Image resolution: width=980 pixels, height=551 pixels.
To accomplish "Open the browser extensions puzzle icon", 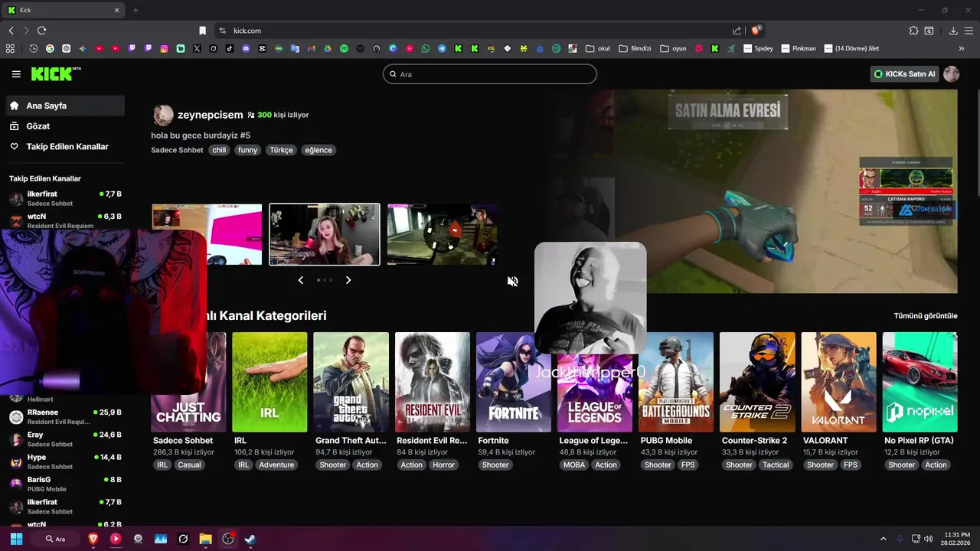I will pos(913,31).
